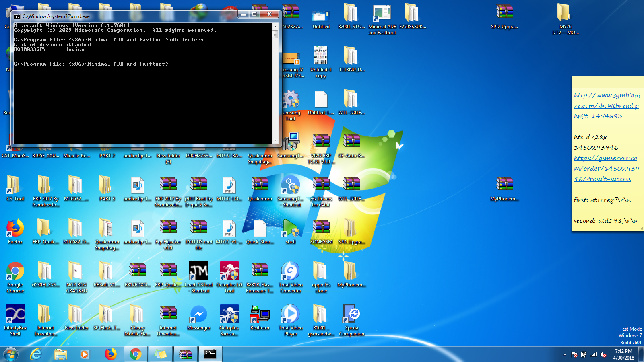Open the oppo f3s clone folder
The height and width of the screenshot is (362, 644).
(x=321, y=277)
